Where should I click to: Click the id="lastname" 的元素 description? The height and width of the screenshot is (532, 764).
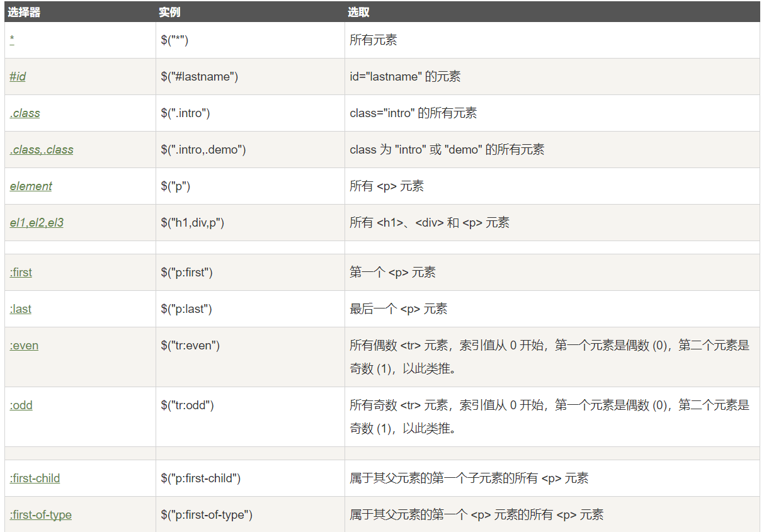[x=405, y=77]
